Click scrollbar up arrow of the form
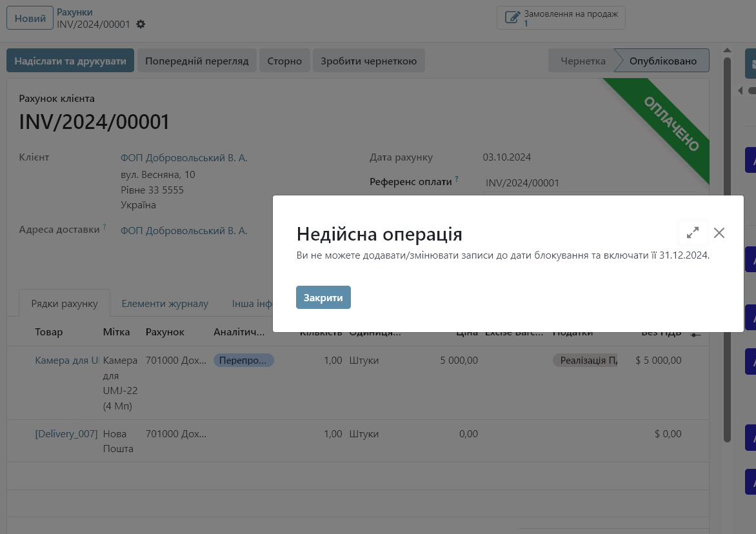 click(x=728, y=51)
